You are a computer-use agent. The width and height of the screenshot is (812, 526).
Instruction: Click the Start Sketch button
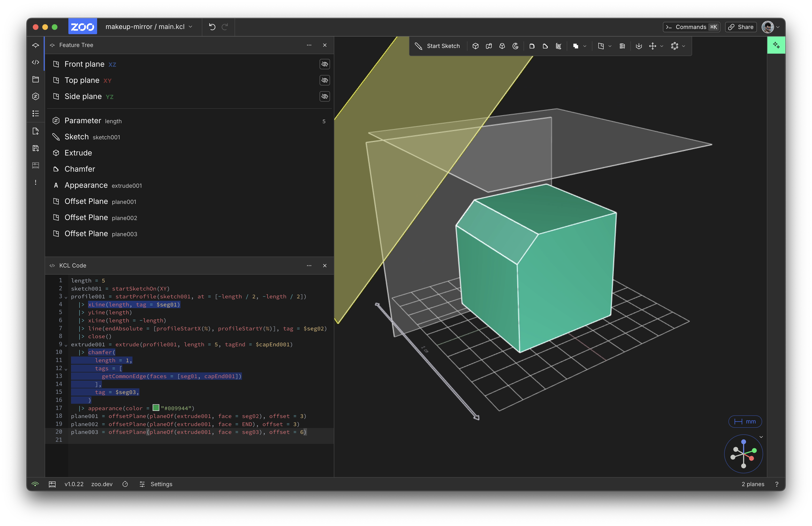tap(437, 46)
